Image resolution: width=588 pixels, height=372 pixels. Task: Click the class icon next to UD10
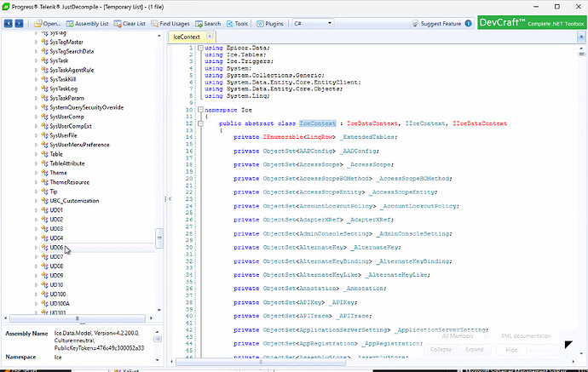tap(44, 284)
